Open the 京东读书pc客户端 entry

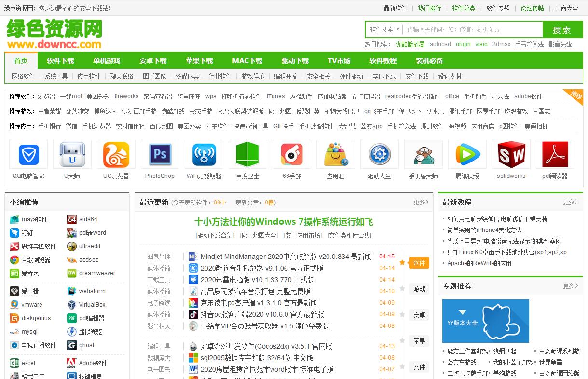259,303
